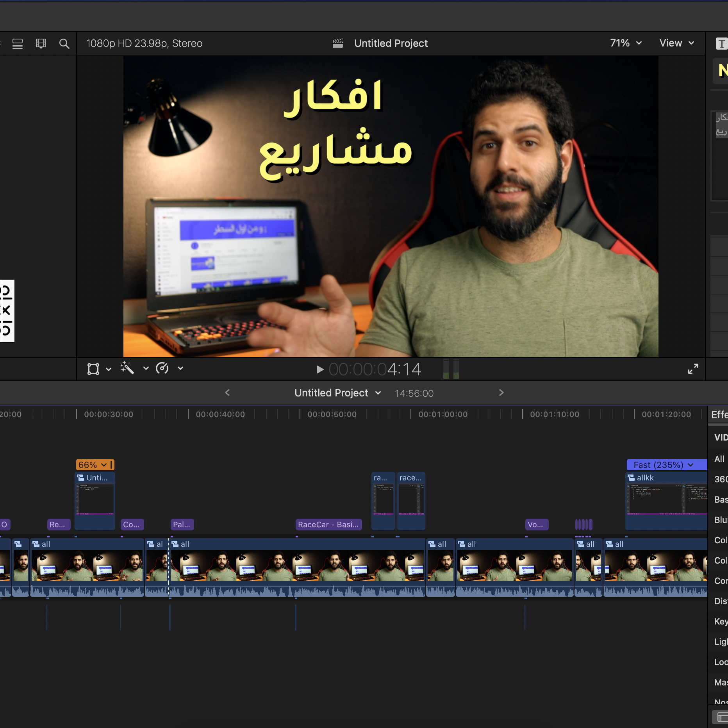Viewport: 728px width, 728px height.
Task: Play the video in viewer
Action: 320,369
